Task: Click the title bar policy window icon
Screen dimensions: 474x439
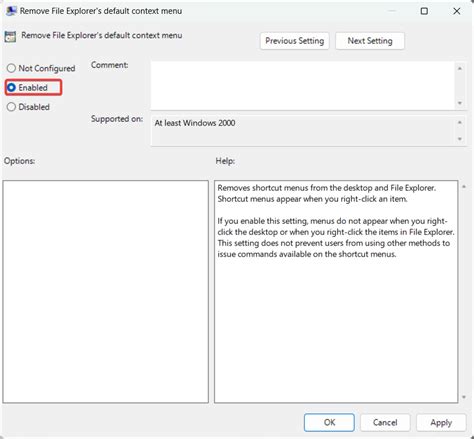Action: point(11,11)
